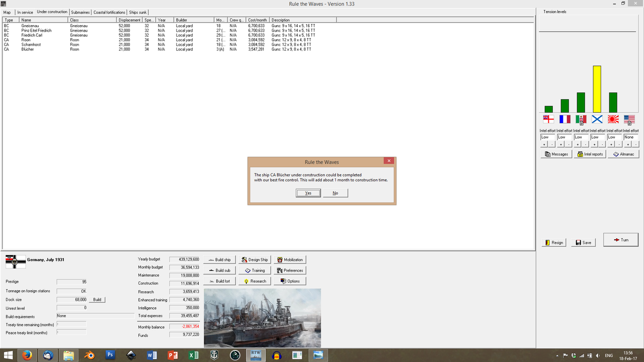Select the British flag in the tension panel
Screen dimensions: 644x362
[548, 119]
